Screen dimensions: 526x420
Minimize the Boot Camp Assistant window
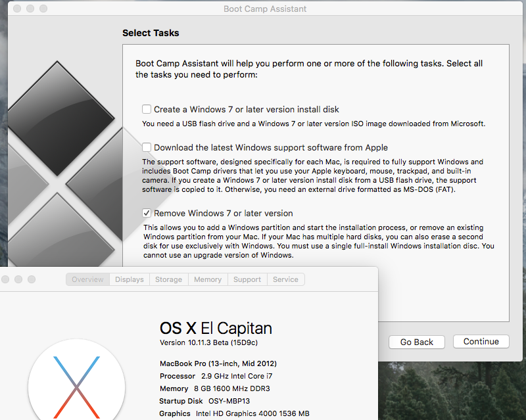(x=30, y=9)
